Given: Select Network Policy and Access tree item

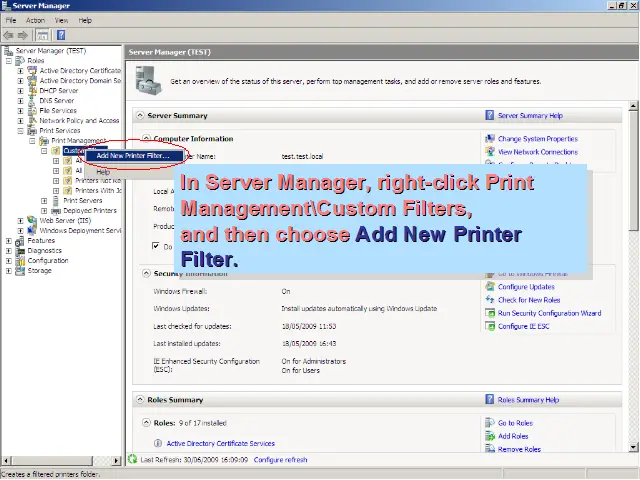Looking at the screenshot, I should 79,120.
